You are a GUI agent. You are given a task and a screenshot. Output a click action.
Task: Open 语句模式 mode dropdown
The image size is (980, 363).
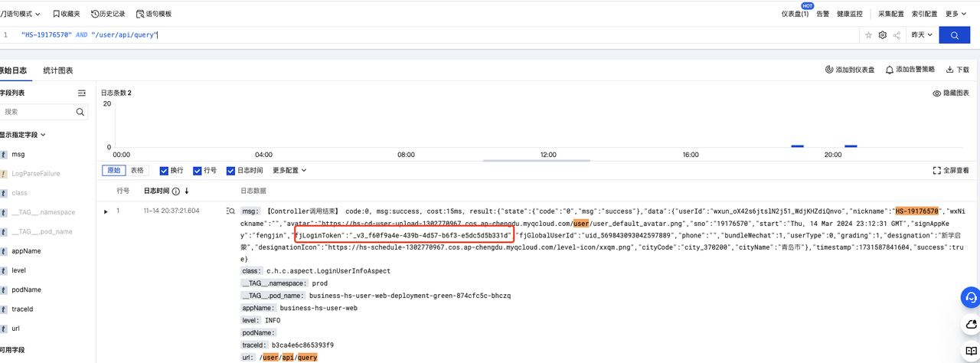click(x=21, y=14)
